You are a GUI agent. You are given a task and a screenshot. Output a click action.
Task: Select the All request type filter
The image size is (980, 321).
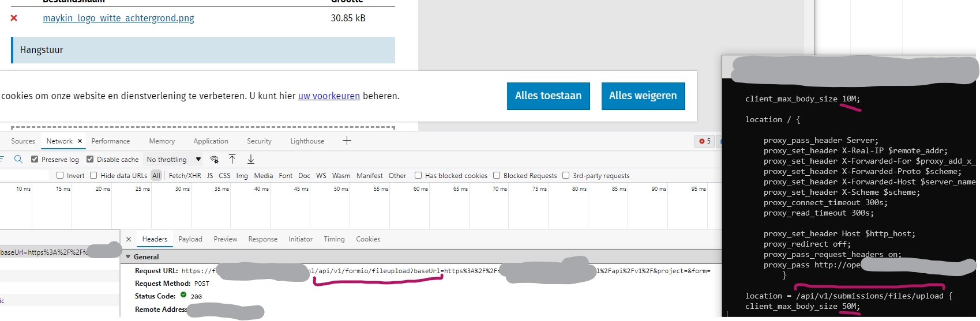(x=156, y=176)
